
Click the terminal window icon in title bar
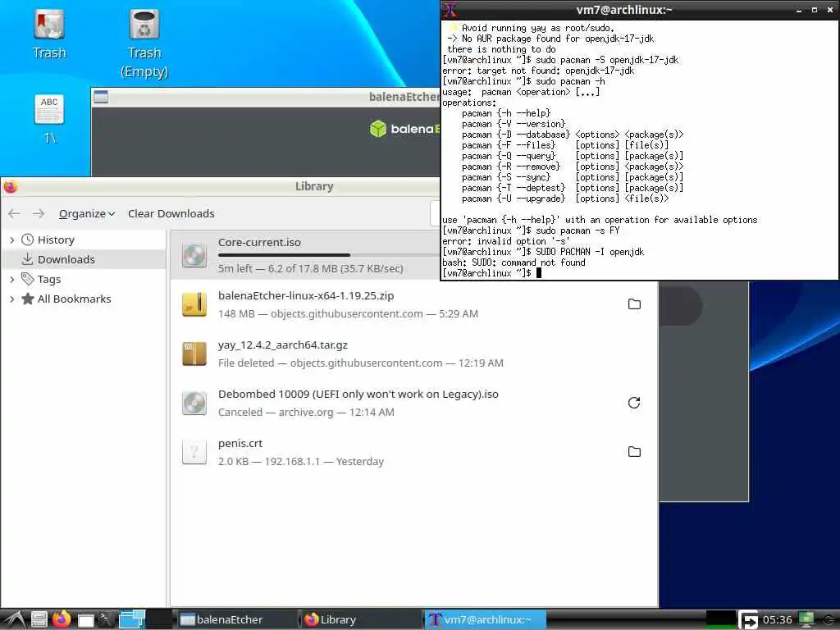point(450,10)
